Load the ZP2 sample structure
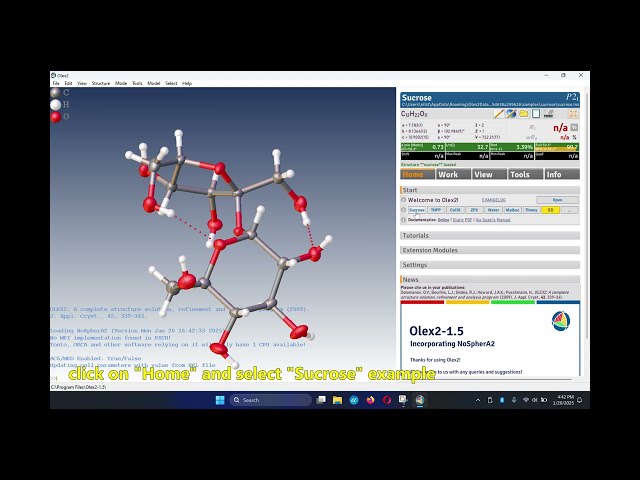This screenshot has width=640, height=480. [x=474, y=210]
